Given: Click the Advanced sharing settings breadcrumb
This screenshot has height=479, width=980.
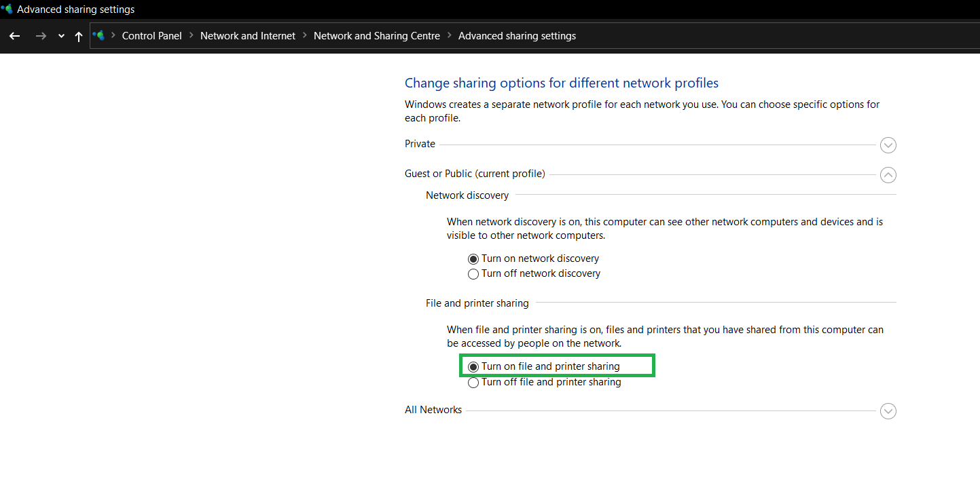Looking at the screenshot, I should click(x=517, y=36).
